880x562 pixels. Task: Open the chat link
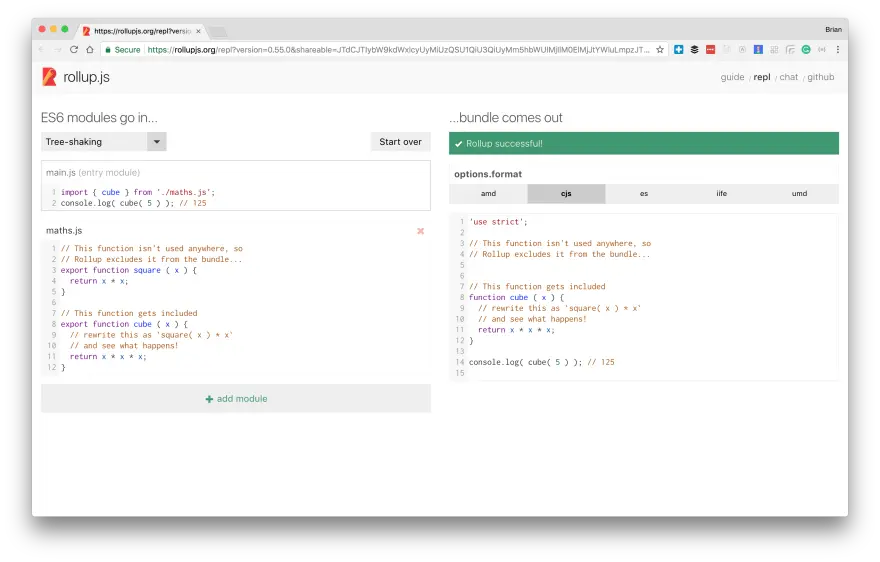[789, 77]
